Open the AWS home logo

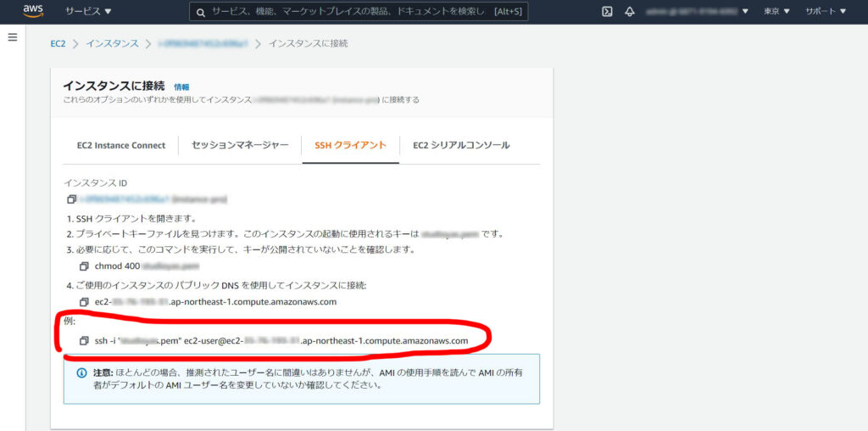coord(33,12)
